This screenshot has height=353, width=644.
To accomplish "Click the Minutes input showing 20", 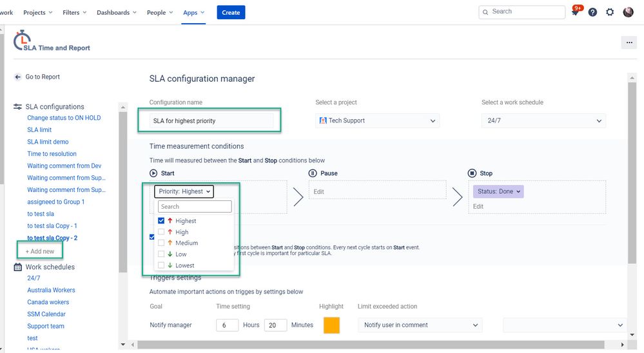I will click(275, 325).
